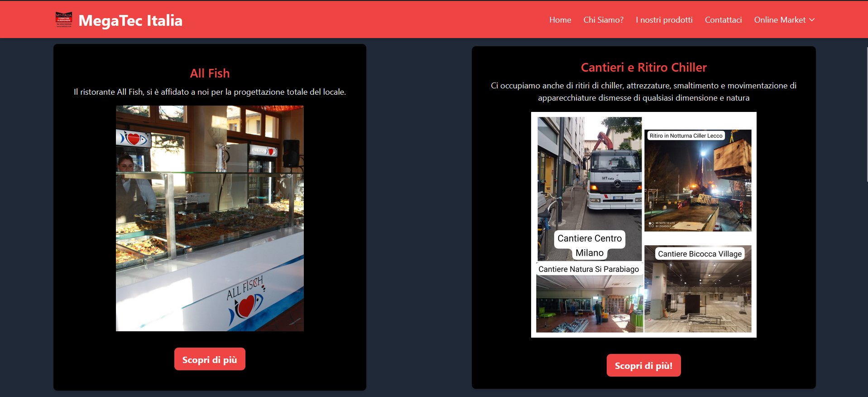This screenshot has height=397, width=868.
Task: Open the MegaTec Italia brand title link
Action: coord(130,20)
